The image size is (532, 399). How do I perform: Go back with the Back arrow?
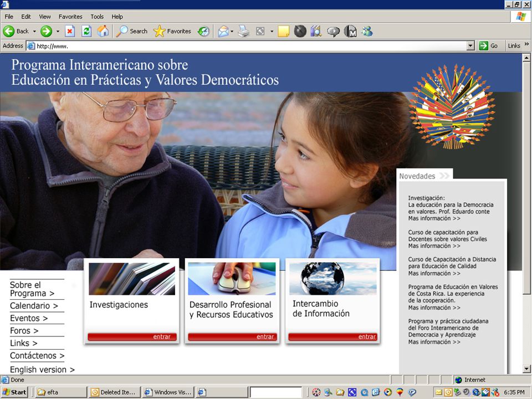coord(16,31)
